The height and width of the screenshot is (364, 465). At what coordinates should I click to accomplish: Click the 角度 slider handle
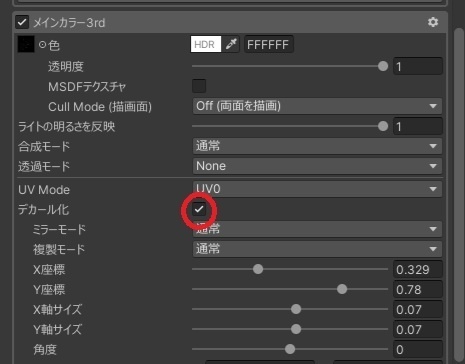click(290, 349)
